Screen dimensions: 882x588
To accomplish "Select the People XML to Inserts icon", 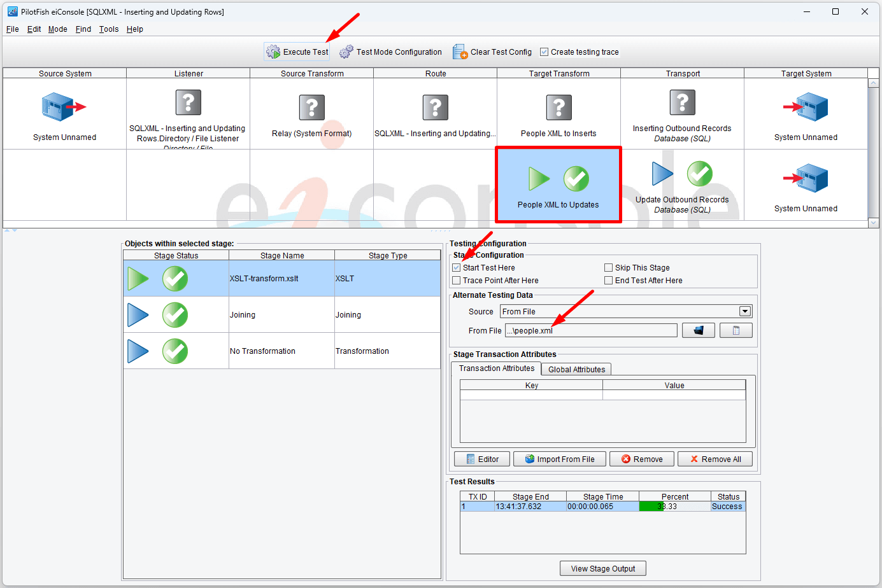I will pos(559,108).
